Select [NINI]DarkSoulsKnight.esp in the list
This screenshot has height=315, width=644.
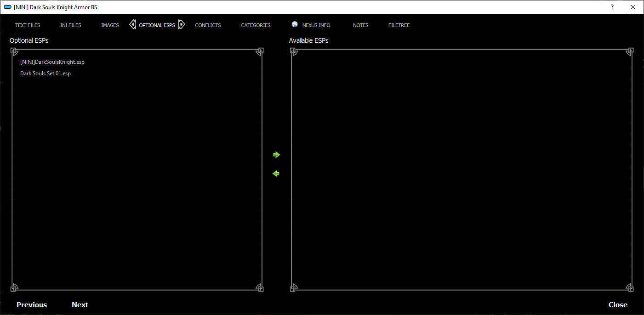(x=52, y=62)
